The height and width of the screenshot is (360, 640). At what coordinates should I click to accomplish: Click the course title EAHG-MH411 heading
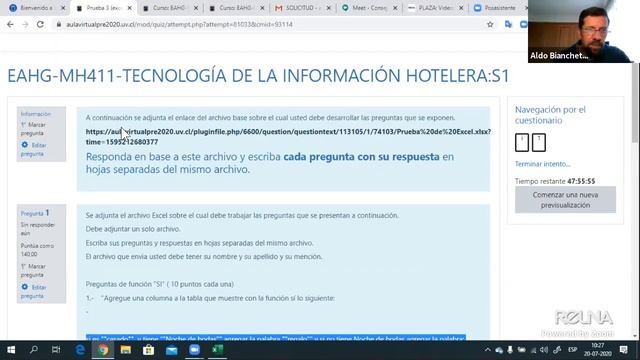[x=258, y=76]
